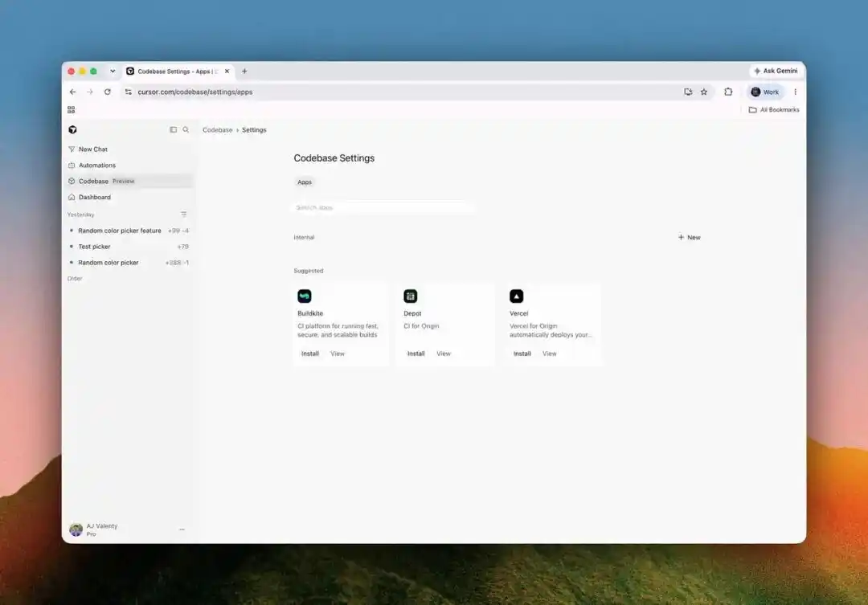The width and height of the screenshot is (868, 605).
Task: Reload the page with refresh icon
Action: [108, 92]
